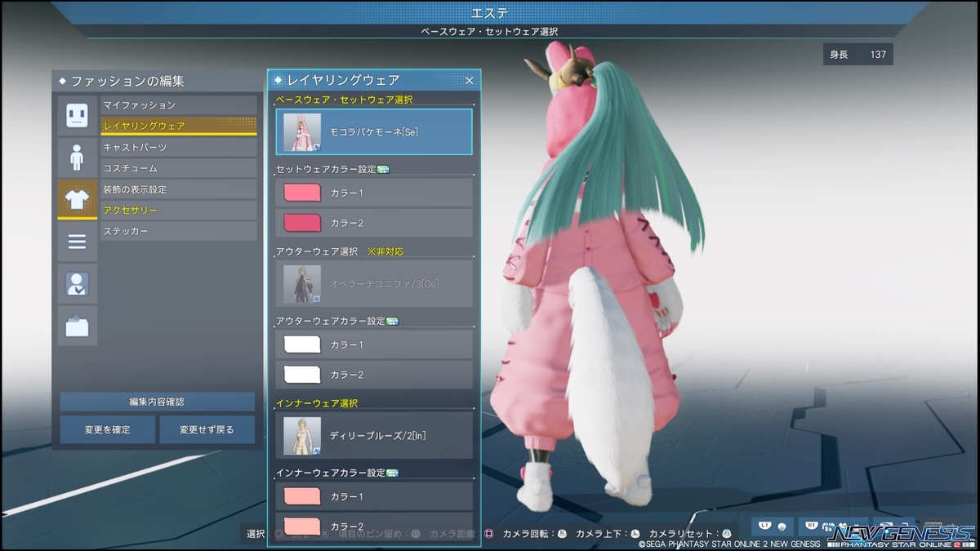Click green badge beside インナーウェアカラー設定
The height and width of the screenshot is (551, 980).
pyautogui.click(x=392, y=473)
